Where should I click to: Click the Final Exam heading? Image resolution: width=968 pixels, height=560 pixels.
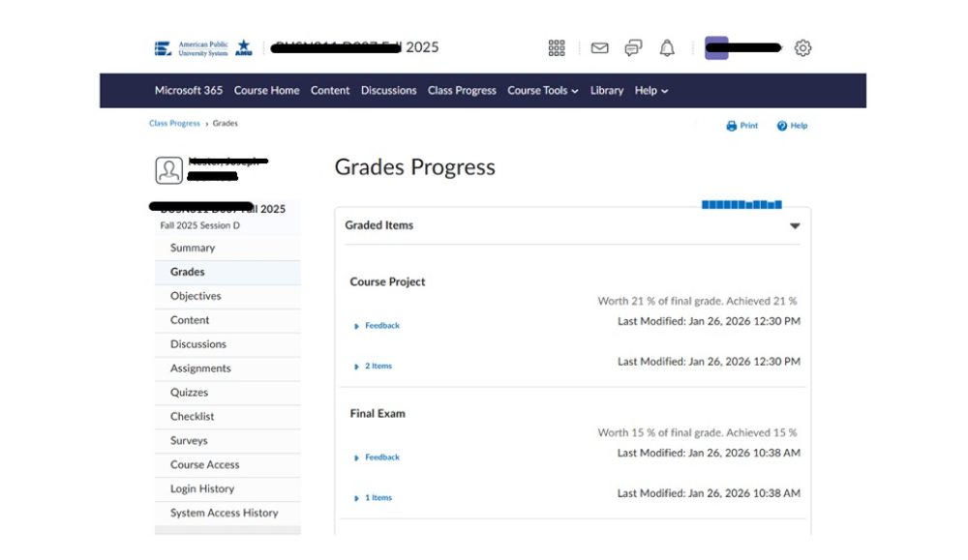pos(378,414)
